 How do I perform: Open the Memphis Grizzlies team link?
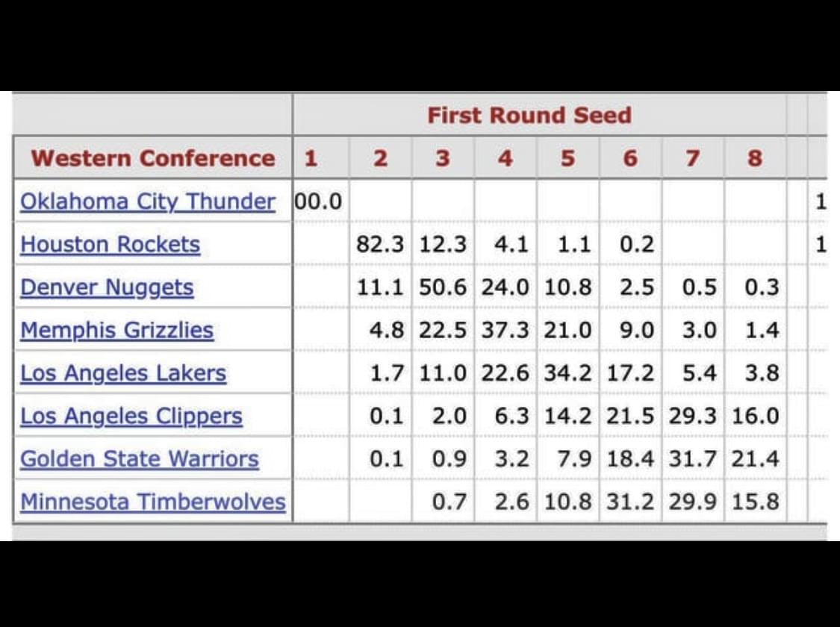coord(116,331)
